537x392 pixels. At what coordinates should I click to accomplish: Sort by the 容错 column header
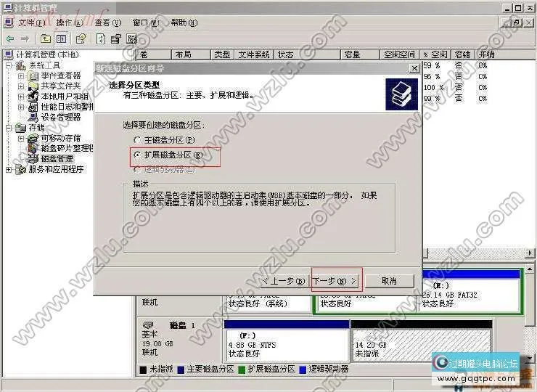[463, 54]
